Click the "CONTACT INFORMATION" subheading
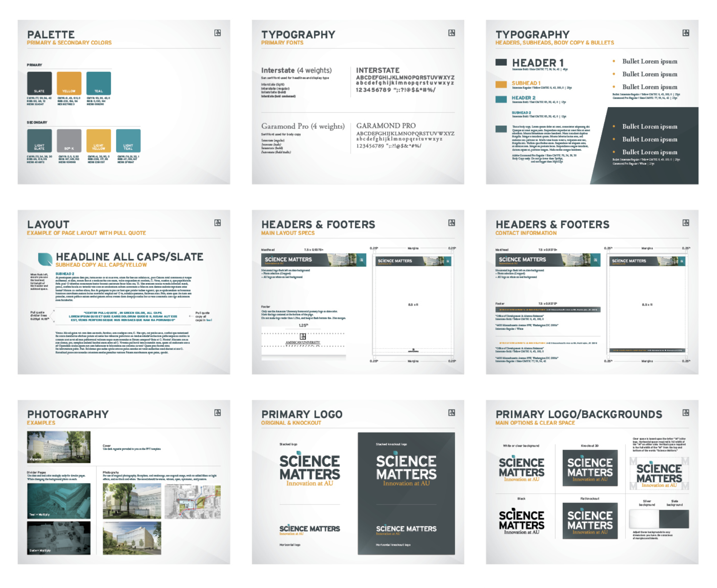This screenshot has height=588, width=717. pos(526,233)
